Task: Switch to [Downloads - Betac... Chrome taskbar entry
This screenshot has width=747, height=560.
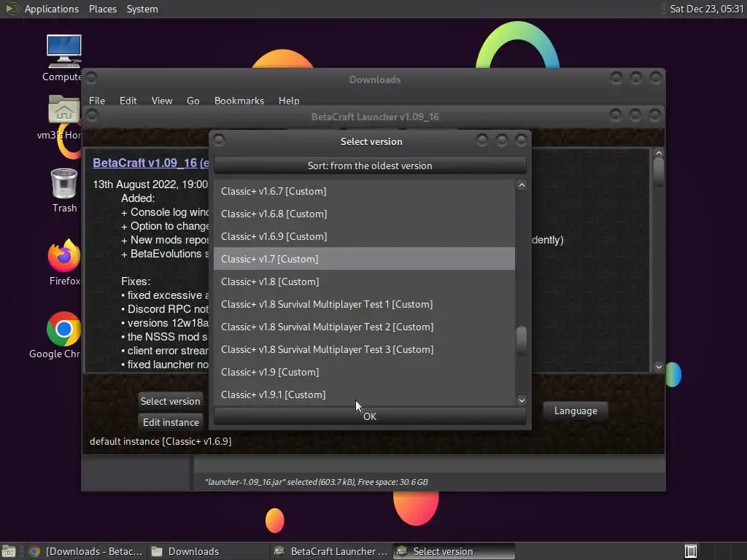Action: pos(86,551)
